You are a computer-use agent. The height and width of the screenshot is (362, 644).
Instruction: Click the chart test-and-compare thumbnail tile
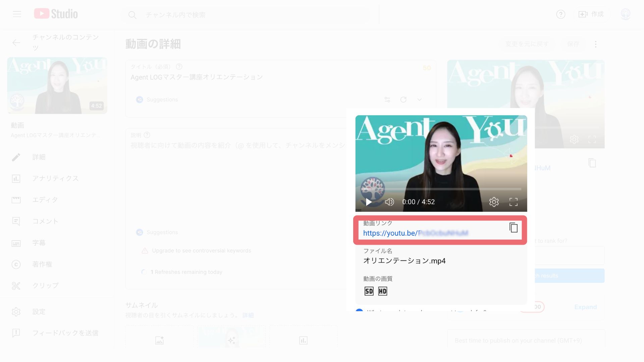point(303,336)
